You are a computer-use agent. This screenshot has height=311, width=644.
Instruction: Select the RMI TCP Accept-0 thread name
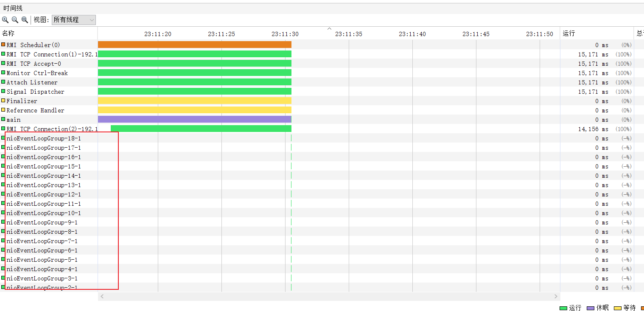(34, 64)
